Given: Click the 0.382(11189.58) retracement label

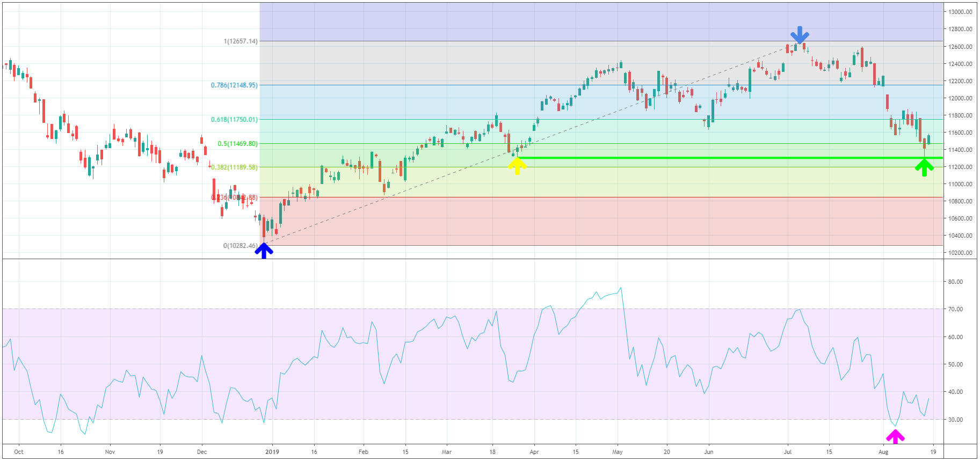Looking at the screenshot, I should pos(234,167).
